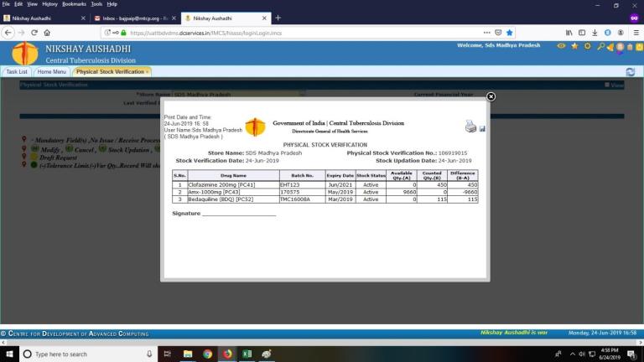Toggle the bookmark star for this page
Viewport: 644px width, 362px height.
[510, 33]
